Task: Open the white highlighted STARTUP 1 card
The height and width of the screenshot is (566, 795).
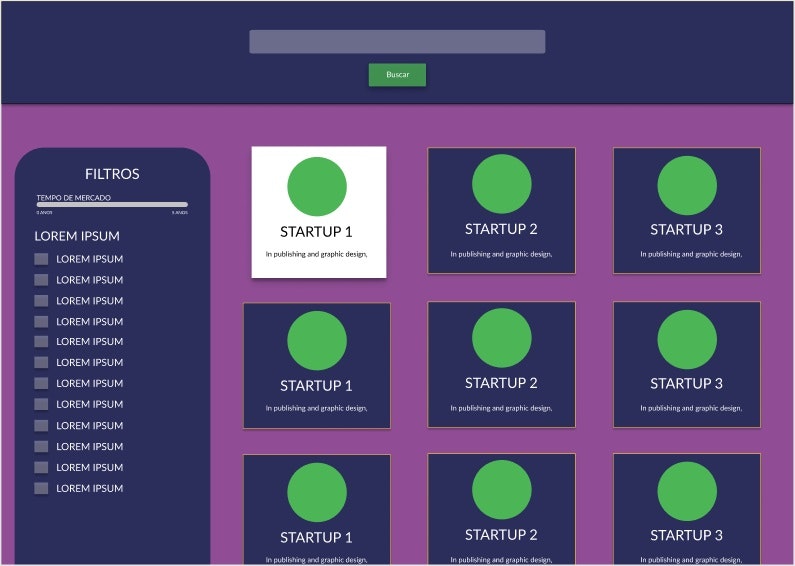Action: (x=319, y=212)
